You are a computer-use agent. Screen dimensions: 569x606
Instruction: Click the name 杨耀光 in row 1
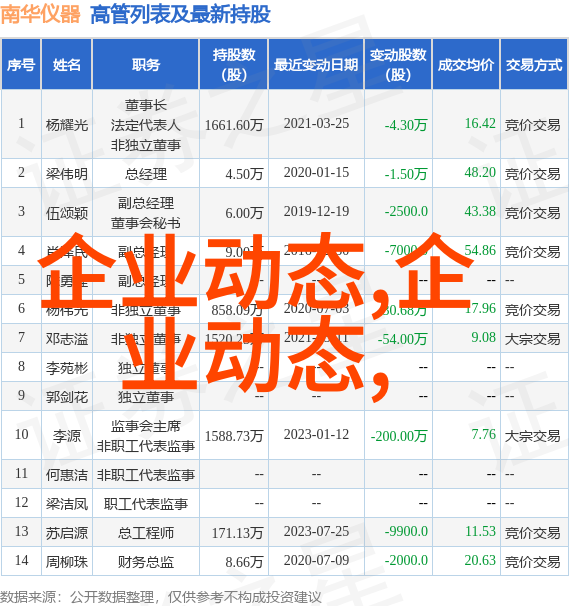[x=67, y=125]
